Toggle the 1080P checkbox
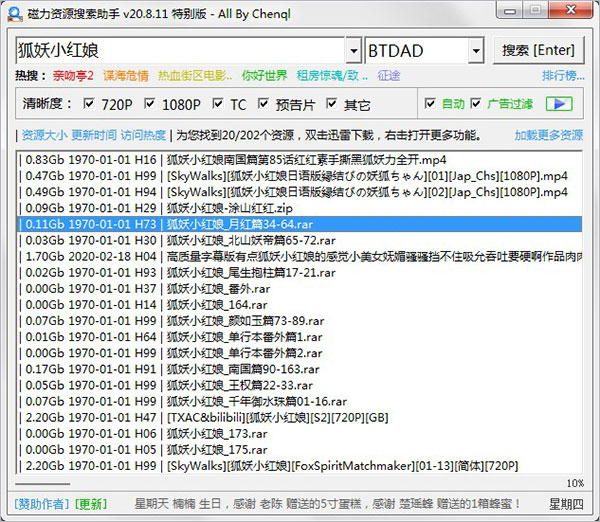 click(x=150, y=104)
